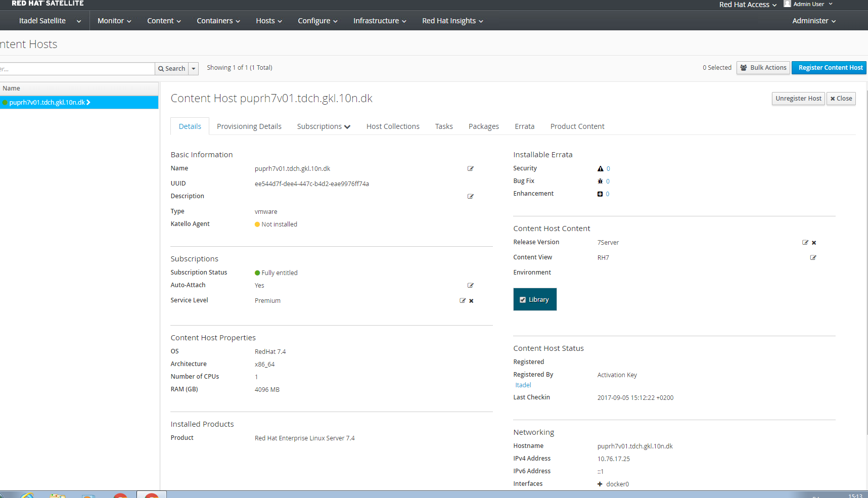The height and width of the screenshot is (498, 868).
Task: Click the Premium service level value
Action: [x=267, y=301]
